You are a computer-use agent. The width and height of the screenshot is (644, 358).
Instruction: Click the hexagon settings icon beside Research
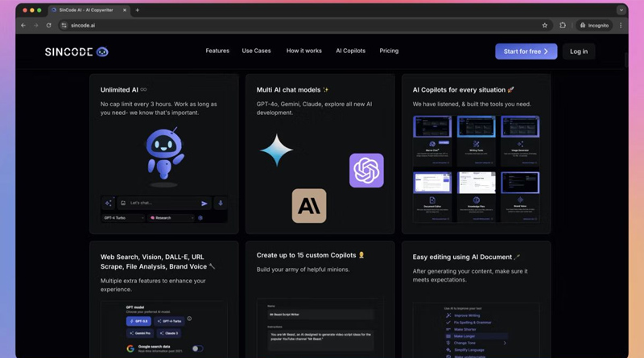coord(200,218)
